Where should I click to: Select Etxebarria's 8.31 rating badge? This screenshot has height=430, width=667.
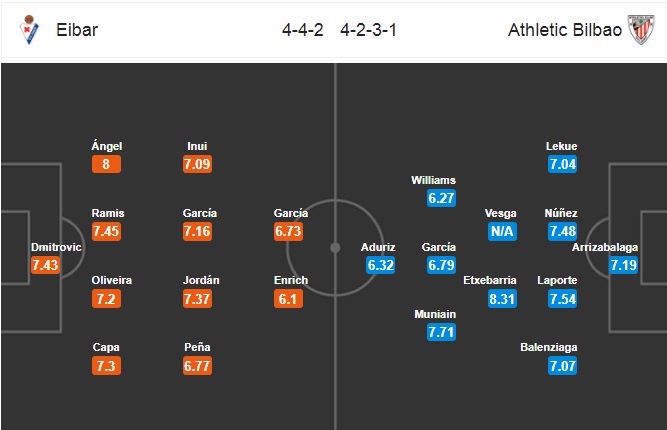point(501,299)
